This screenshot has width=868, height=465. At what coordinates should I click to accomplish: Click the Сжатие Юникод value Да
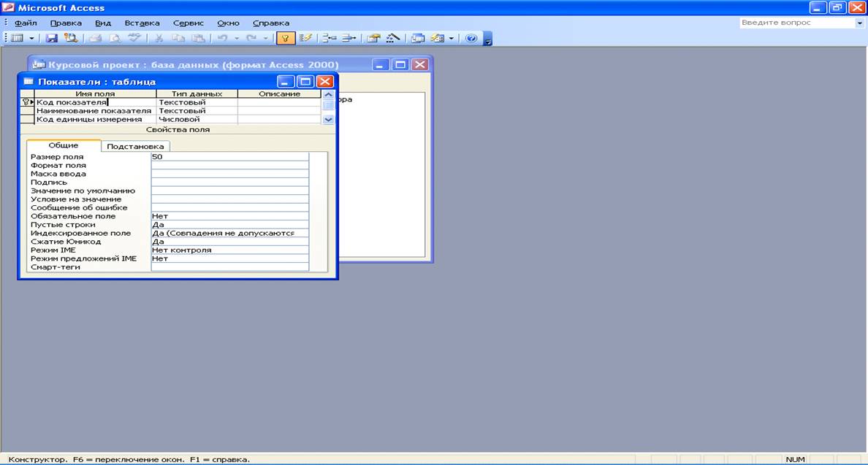[x=229, y=242]
